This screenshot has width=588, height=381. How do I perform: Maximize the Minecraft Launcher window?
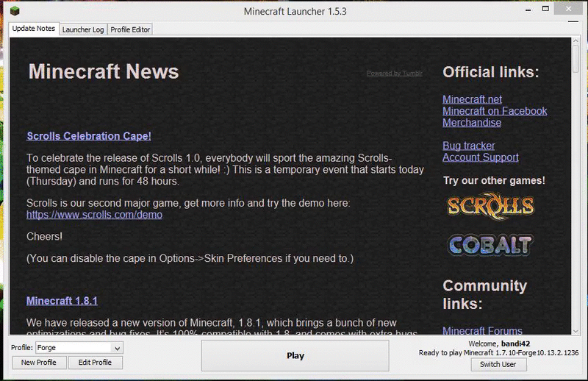pyautogui.click(x=545, y=9)
